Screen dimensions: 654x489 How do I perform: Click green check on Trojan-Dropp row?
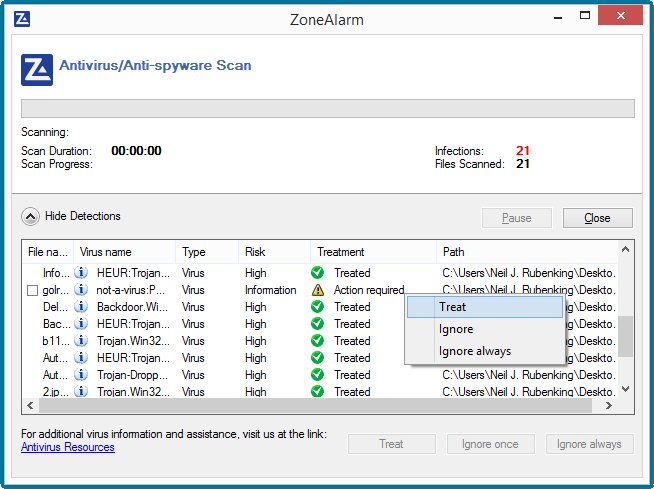[x=317, y=375]
